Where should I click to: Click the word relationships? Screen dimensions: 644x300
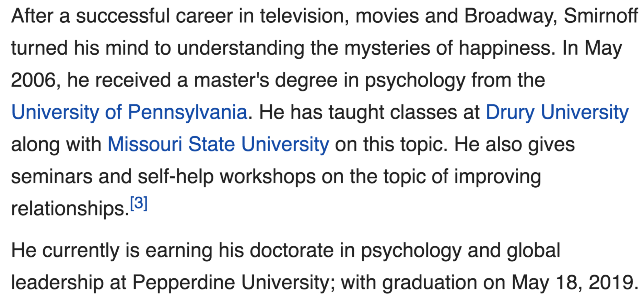[x=70, y=209]
